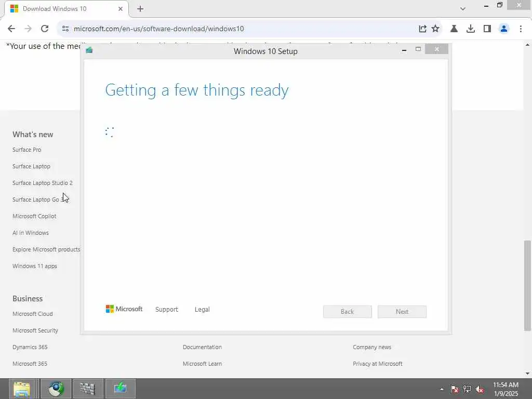The image size is (532, 399).
Task: Click the scrollbar up arrow
Action: 527,45
